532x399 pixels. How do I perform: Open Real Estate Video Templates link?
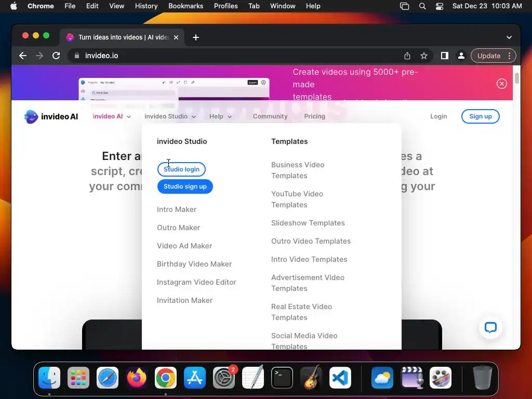click(301, 312)
